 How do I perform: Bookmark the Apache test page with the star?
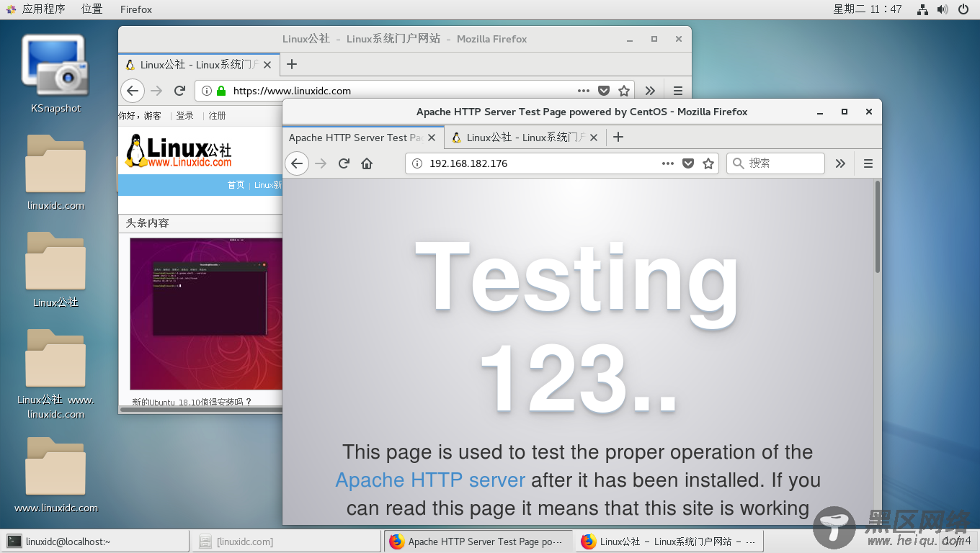pyautogui.click(x=708, y=163)
